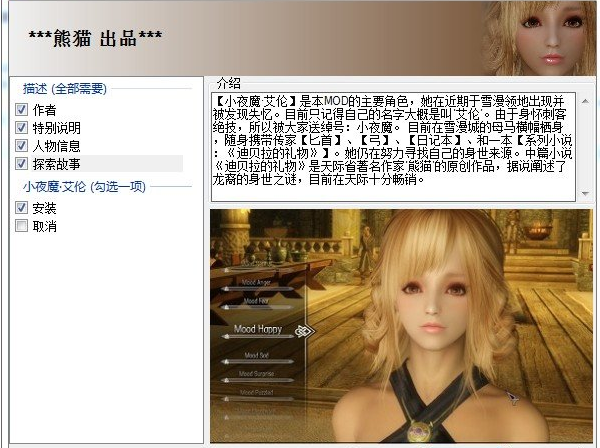
Task: Toggle the 作者 checkbox
Action: [21, 110]
